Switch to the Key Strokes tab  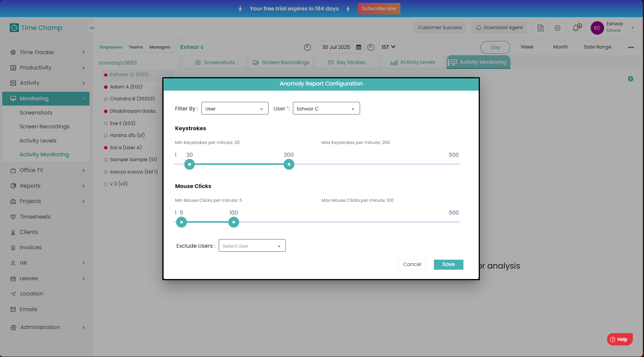coord(347,62)
